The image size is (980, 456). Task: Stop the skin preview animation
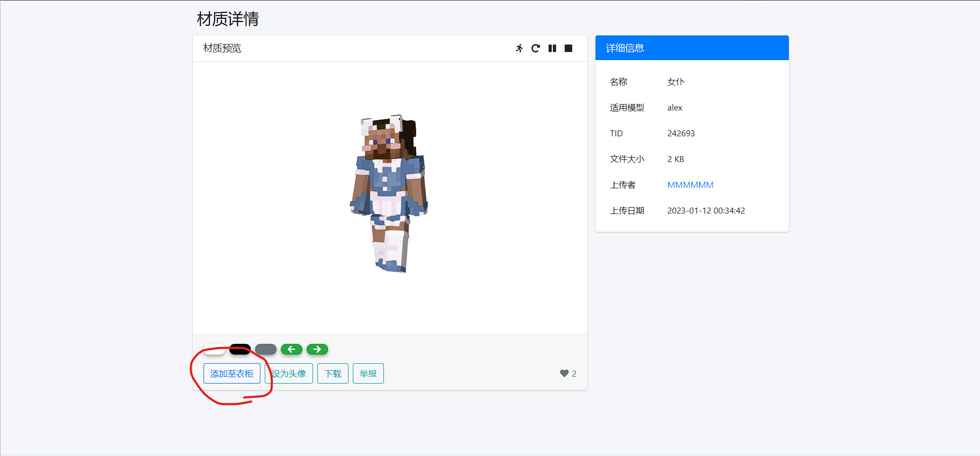pos(569,48)
